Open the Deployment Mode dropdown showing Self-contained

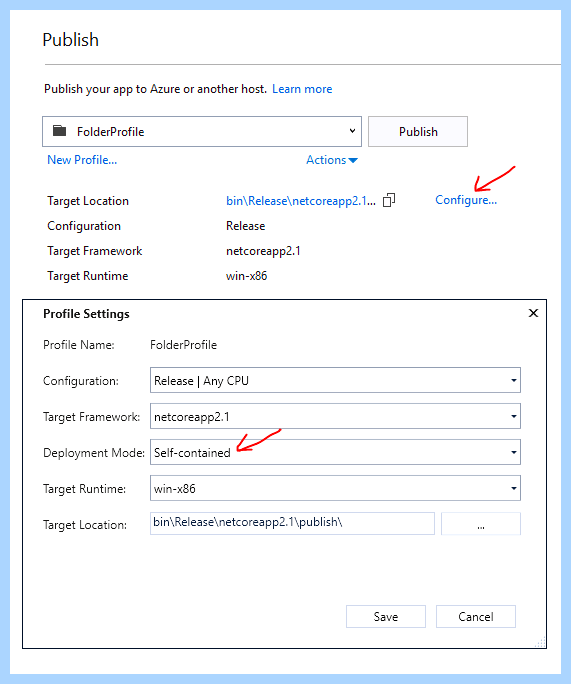(335, 452)
